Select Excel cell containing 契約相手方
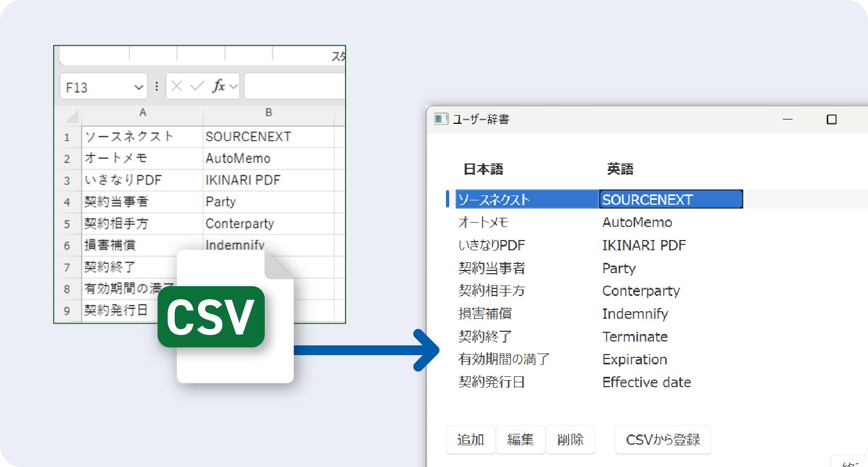Screen dimensions: 868x467 [142, 224]
